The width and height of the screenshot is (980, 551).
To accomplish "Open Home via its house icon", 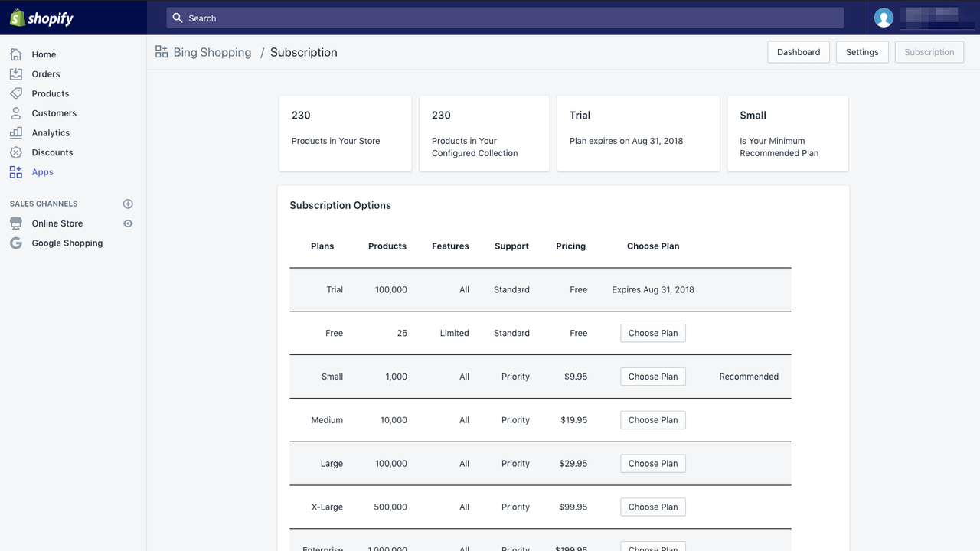I will (x=16, y=54).
